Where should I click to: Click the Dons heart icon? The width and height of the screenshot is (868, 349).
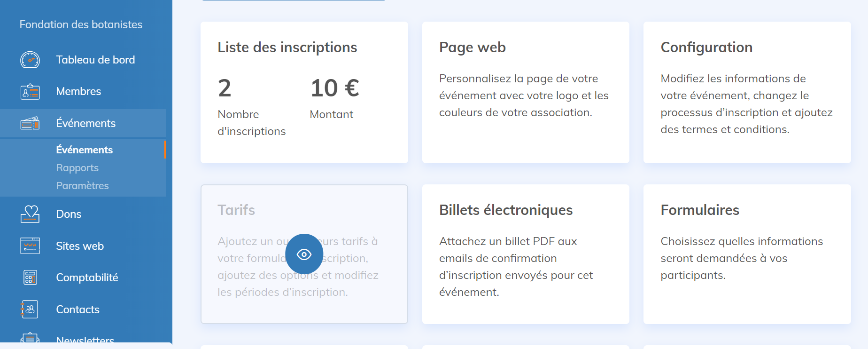(x=30, y=214)
